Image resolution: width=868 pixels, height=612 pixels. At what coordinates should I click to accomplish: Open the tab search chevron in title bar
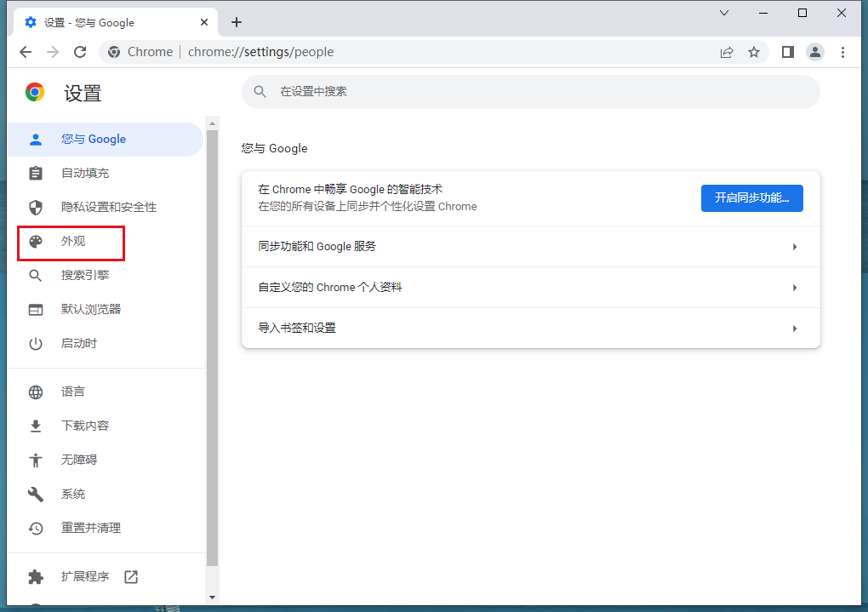(x=724, y=13)
